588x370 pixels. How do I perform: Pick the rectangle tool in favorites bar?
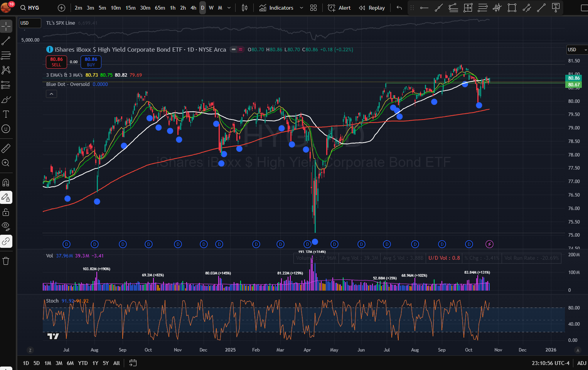point(512,8)
